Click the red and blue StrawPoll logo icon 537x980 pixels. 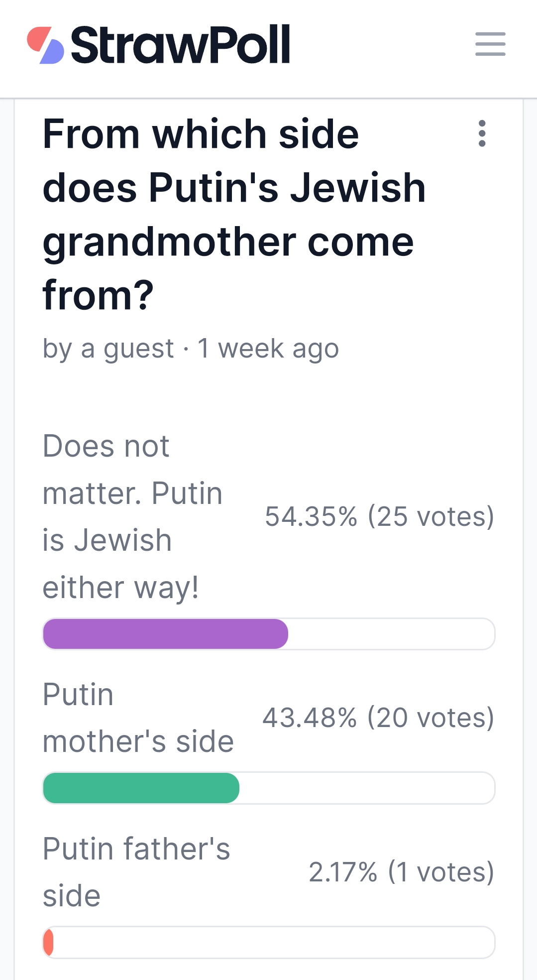tap(45, 45)
